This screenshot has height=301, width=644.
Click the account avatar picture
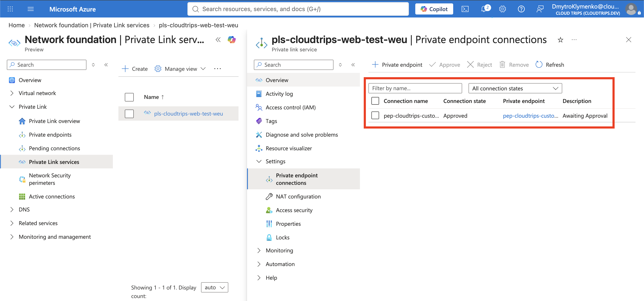pos(631,9)
